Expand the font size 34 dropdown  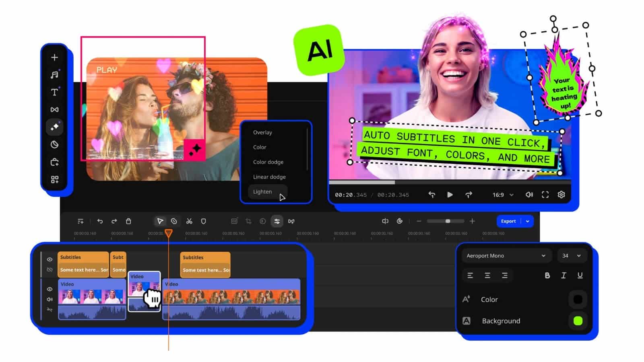coord(572,256)
